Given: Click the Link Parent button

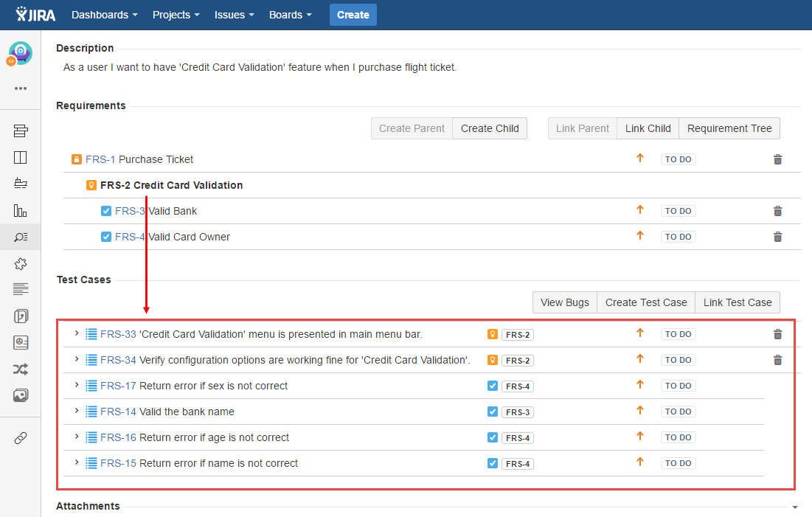Looking at the screenshot, I should tap(583, 128).
